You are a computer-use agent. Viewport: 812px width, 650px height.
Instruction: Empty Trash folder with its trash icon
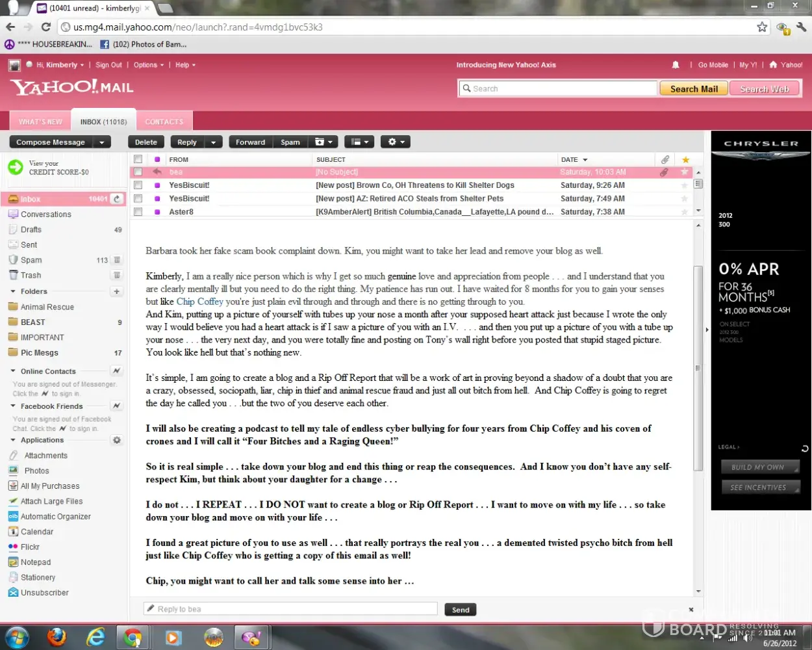pyautogui.click(x=117, y=276)
